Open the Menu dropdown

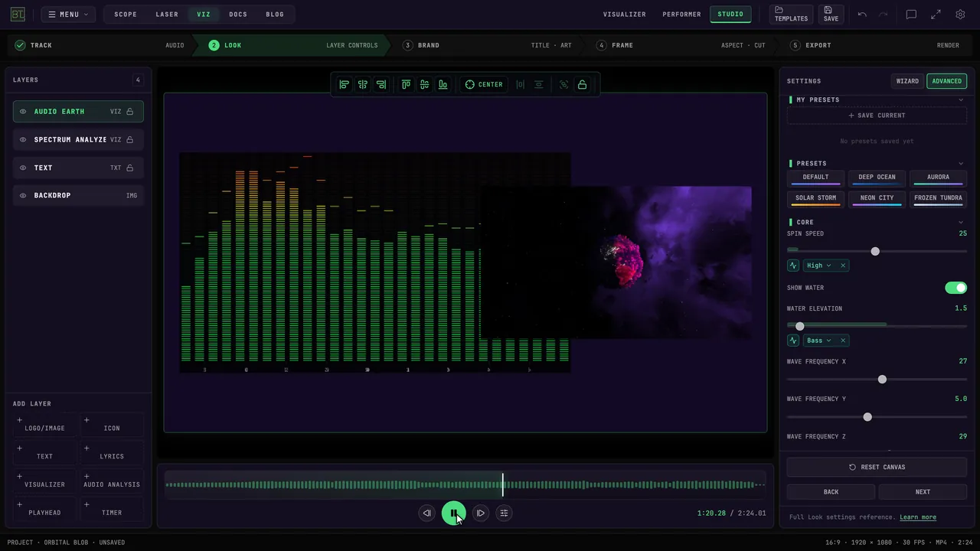(68, 15)
